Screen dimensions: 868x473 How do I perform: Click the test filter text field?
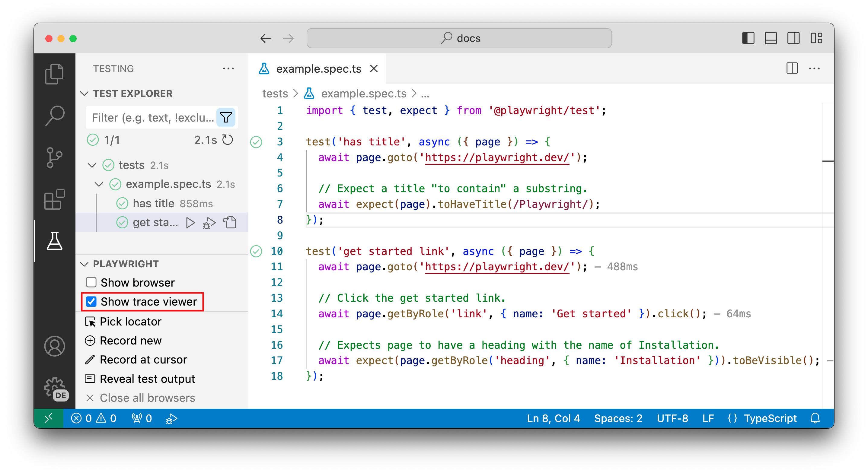click(152, 118)
